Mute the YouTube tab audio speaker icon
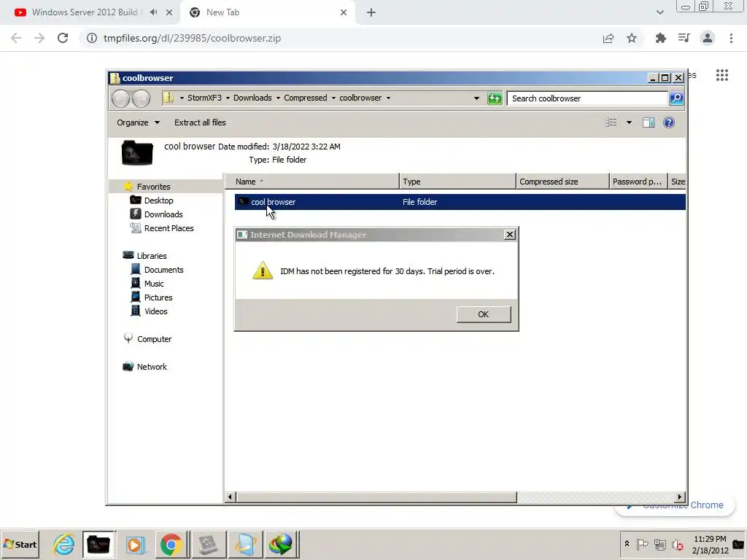 point(153,12)
